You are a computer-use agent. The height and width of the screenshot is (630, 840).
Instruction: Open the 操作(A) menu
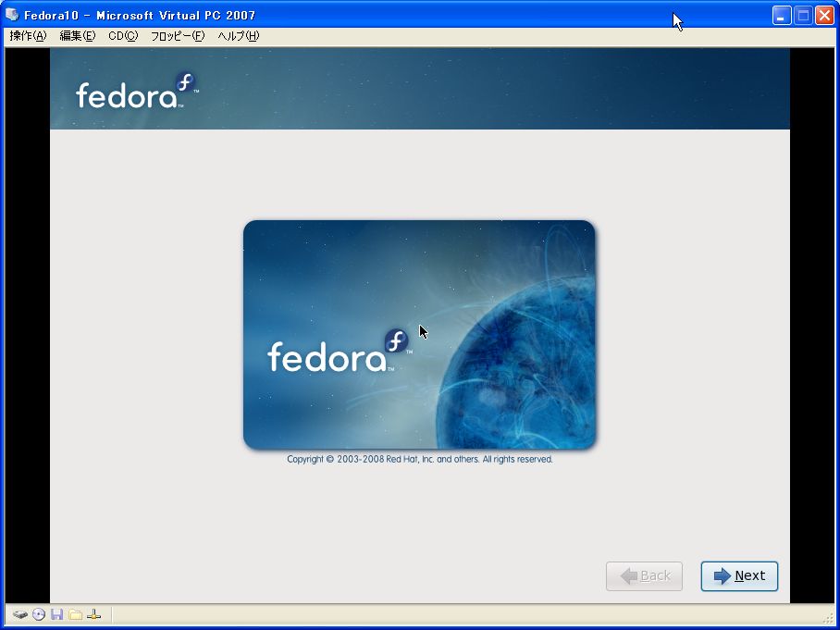[x=28, y=36]
